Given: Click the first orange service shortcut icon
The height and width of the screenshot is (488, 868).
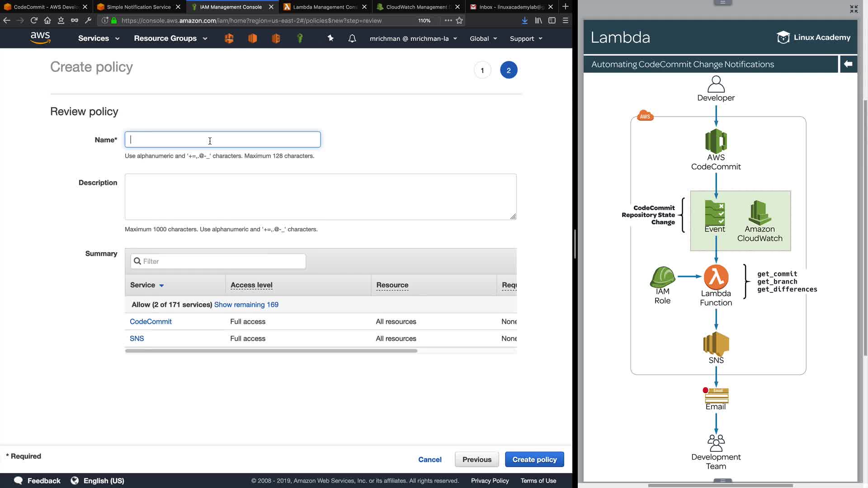Looking at the screenshot, I should click(229, 38).
